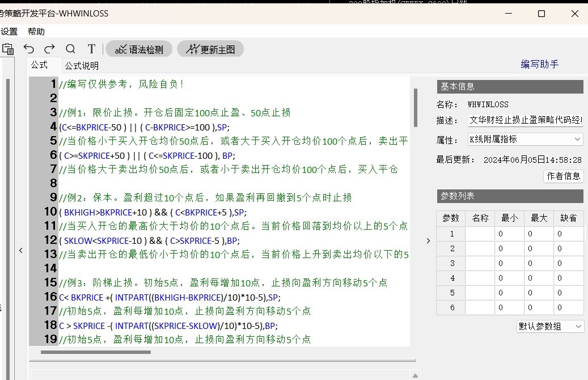This screenshot has width=588, height=380.
Task: Switch to the 公式说明 tab
Action: pyautogui.click(x=82, y=66)
